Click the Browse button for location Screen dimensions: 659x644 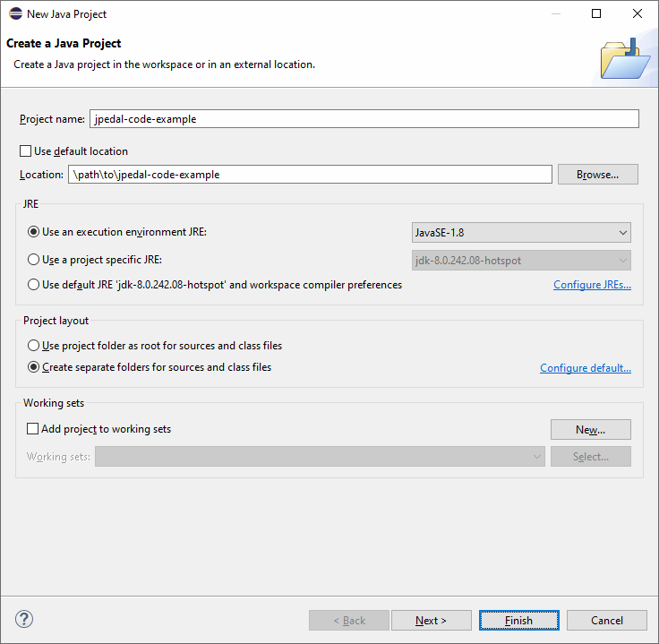coord(597,175)
